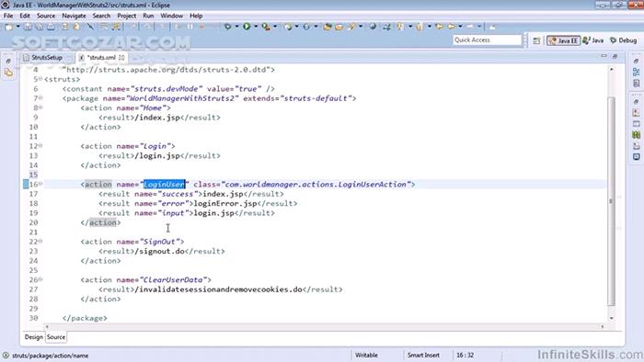Open the Run button dropdown arrow
644x362 pixels.
pos(256,27)
